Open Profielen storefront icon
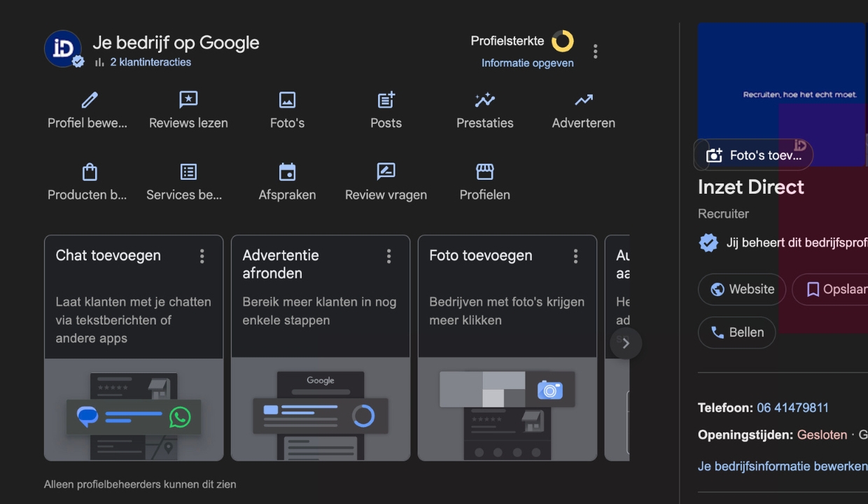This screenshot has width=868, height=504. pyautogui.click(x=484, y=172)
